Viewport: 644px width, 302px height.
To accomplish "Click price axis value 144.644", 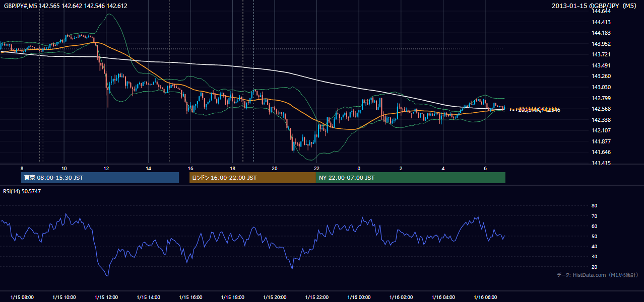I will click(602, 11).
